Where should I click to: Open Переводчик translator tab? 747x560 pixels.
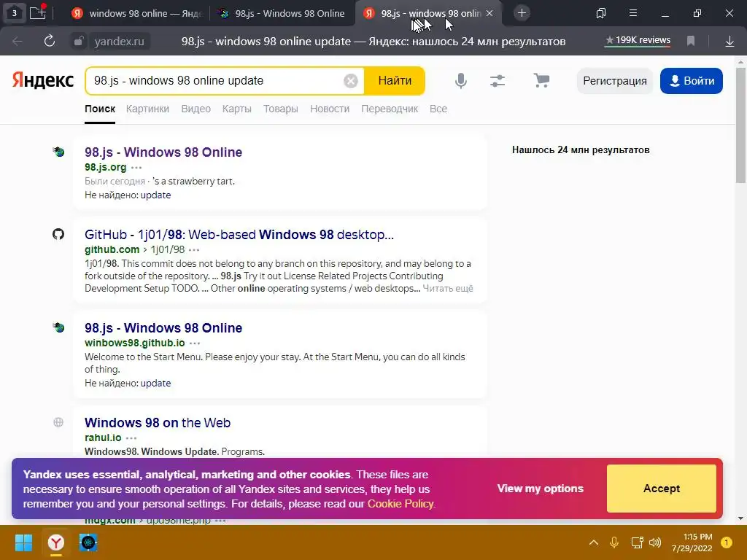click(390, 109)
